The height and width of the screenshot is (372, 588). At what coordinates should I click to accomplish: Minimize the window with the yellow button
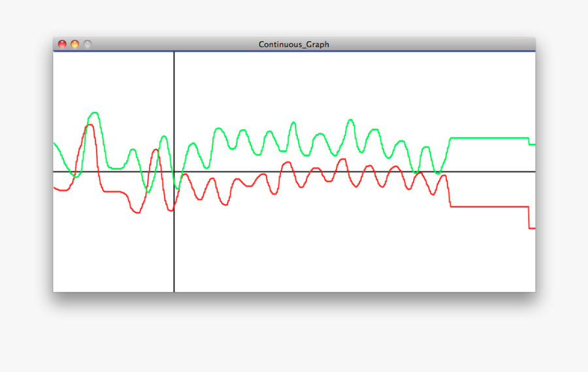(x=74, y=44)
